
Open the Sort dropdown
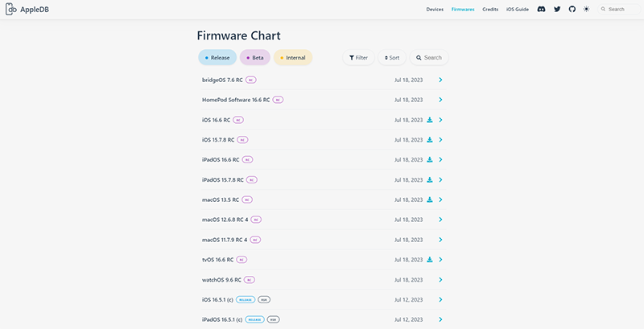click(x=392, y=57)
